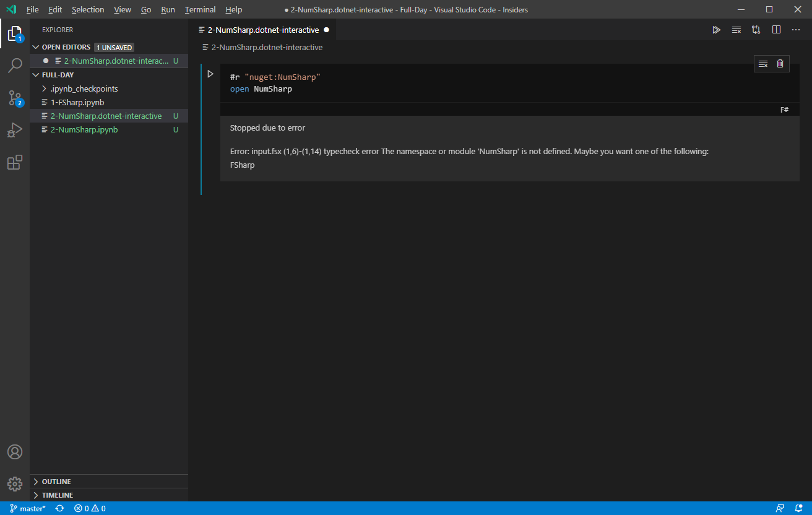Open the Edit menu
Screen dimensions: 812x515
click(x=55, y=9)
